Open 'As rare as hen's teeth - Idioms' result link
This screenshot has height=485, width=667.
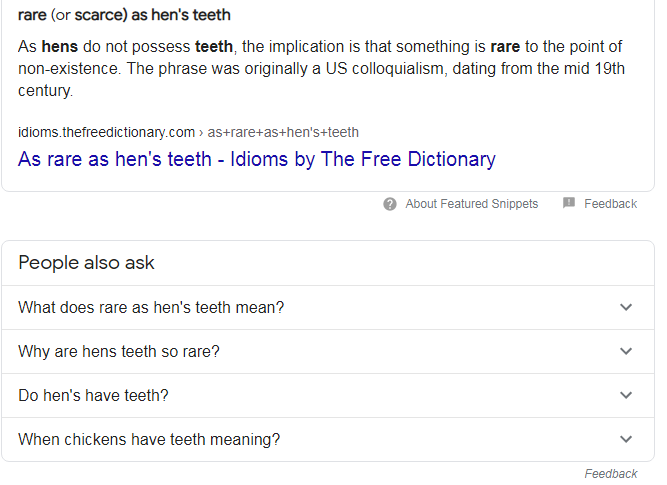pyautogui.click(x=257, y=160)
